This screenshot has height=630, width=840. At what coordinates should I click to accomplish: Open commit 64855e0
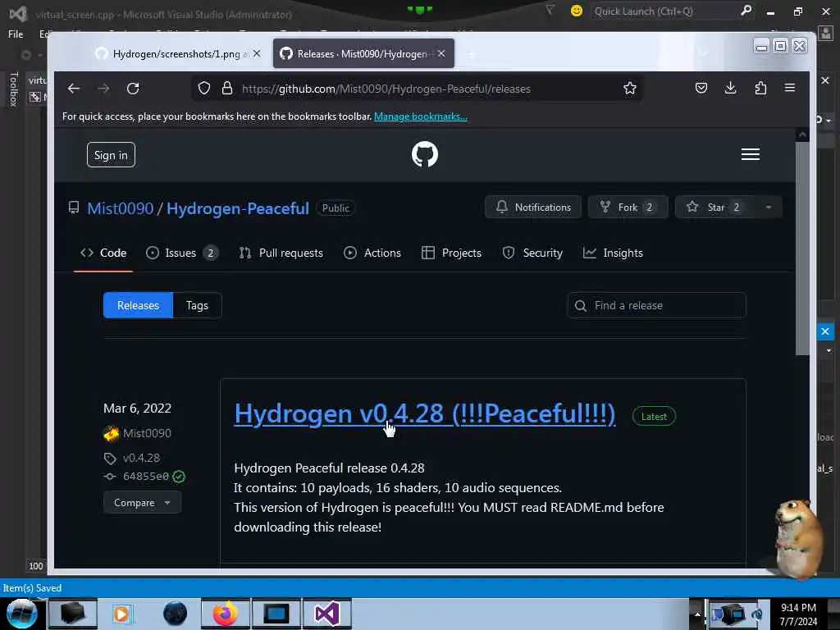click(146, 477)
